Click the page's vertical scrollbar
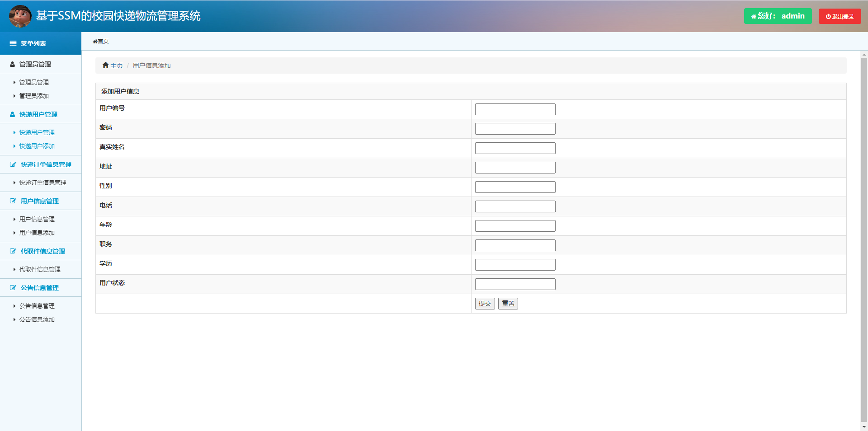This screenshot has height=431, width=868. click(864, 226)
